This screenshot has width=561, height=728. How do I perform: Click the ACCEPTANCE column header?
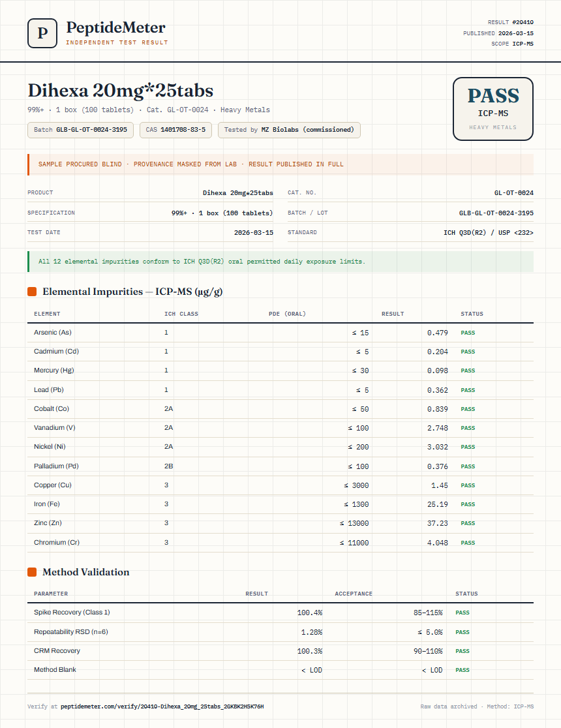354,594
